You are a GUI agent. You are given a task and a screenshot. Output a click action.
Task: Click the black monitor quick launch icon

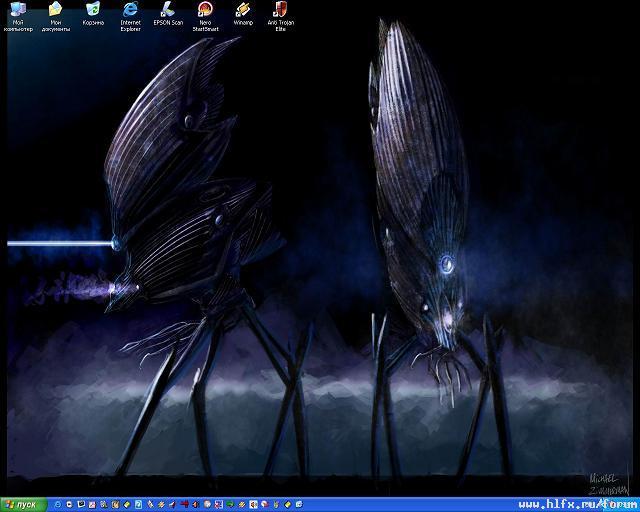[x=81, y=504]
